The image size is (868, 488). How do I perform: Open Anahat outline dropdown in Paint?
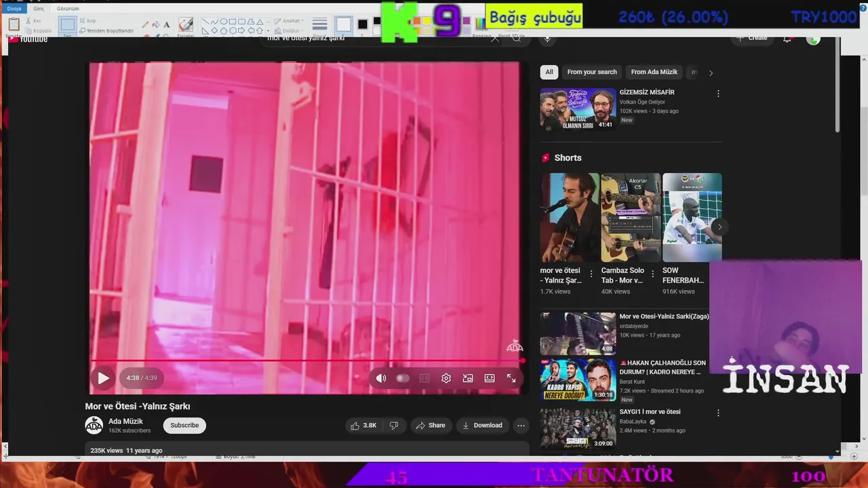[x=288, y=21]
